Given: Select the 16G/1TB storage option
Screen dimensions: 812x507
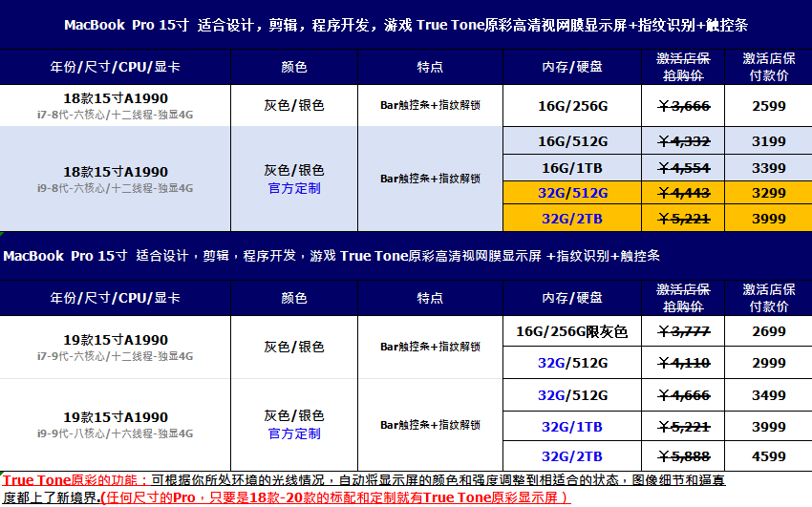Looking at the screenshot, I should point(572,168).
